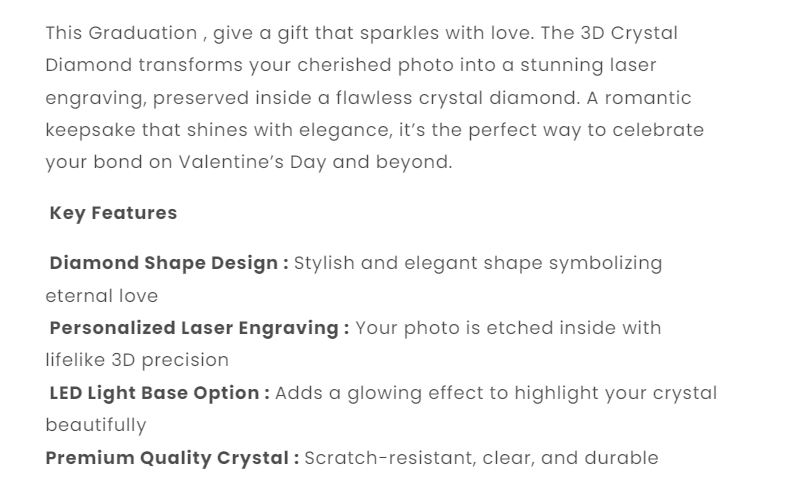Click the word 'beautifully' below LED line
This screenshot has height=492, width=811.
[95, 425]
